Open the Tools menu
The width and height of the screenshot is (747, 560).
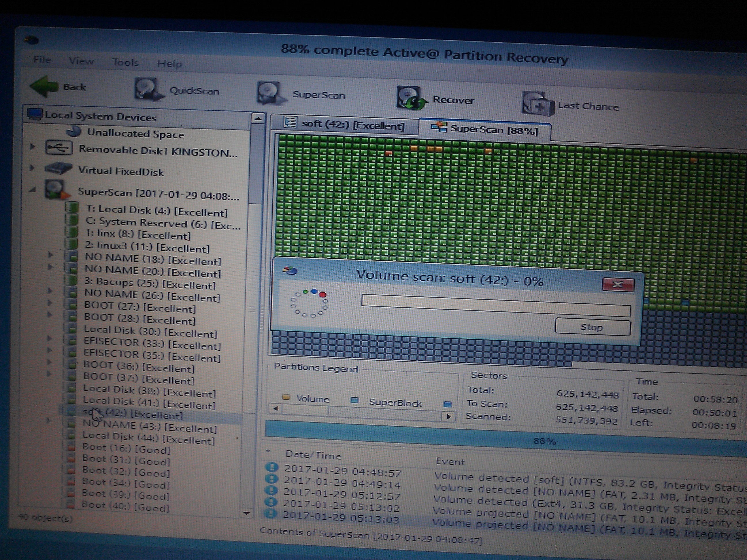125,62
